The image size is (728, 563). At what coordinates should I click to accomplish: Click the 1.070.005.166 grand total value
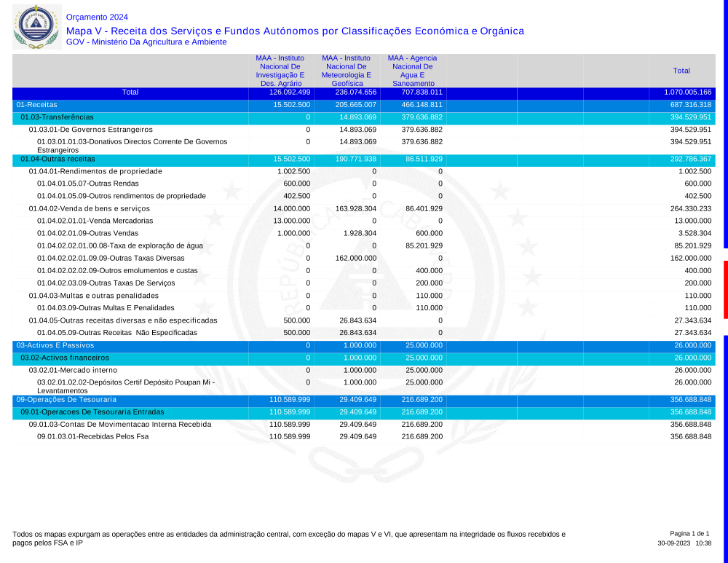click(x=687, y=92)
